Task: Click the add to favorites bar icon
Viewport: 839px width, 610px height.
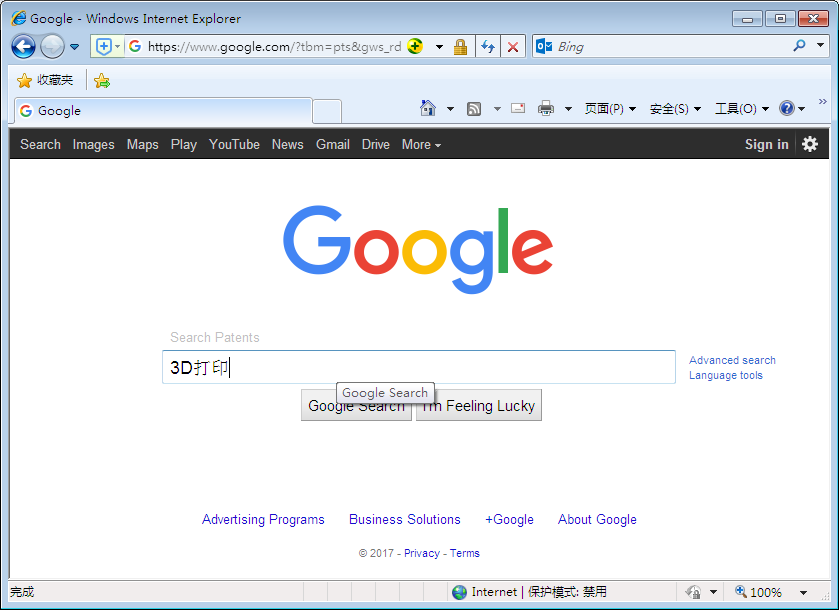Action: coord(102,81)
